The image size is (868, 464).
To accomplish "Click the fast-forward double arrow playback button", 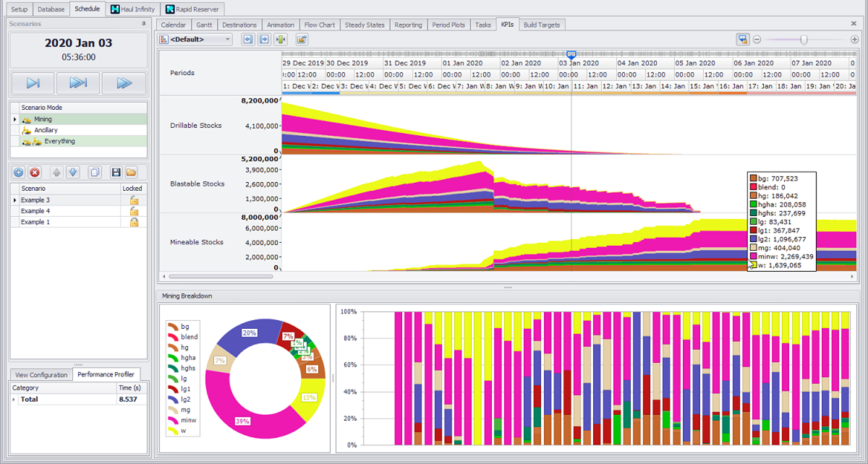I will pos(124,83).
